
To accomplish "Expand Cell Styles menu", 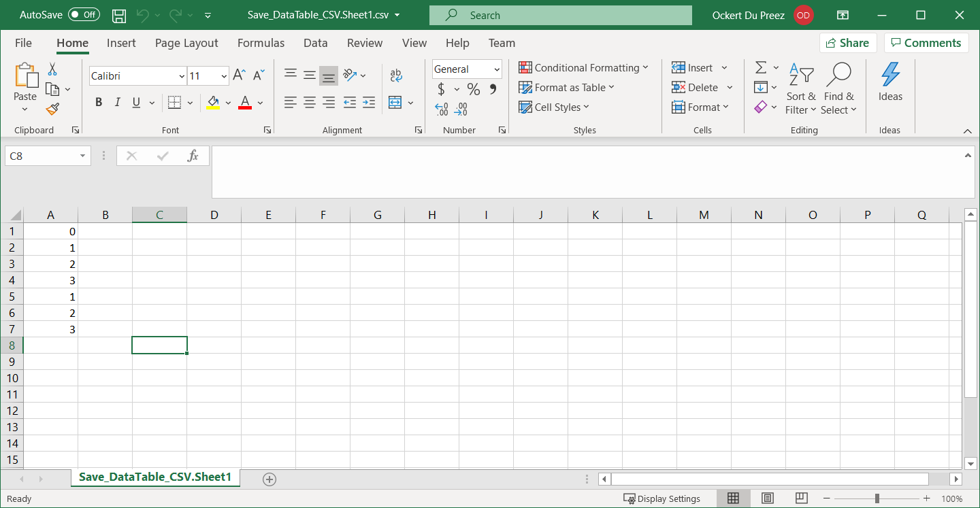I will coord(554,107).
